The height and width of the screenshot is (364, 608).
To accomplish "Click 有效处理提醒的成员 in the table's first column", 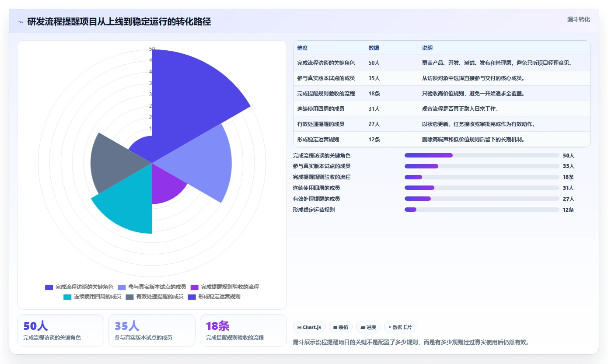I will click(x=321, y=124).
